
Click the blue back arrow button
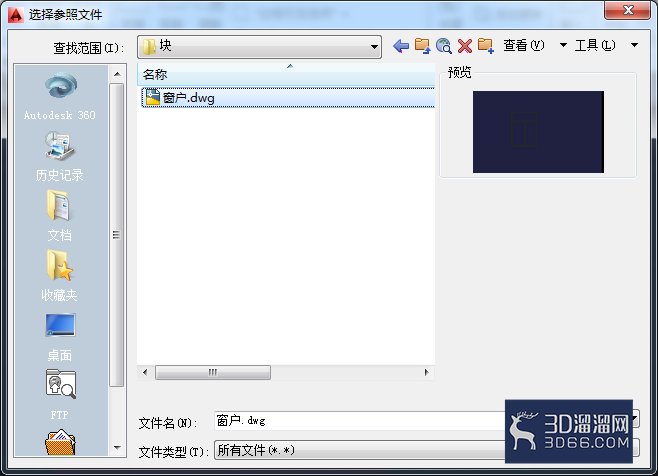(x=401, y=45)
